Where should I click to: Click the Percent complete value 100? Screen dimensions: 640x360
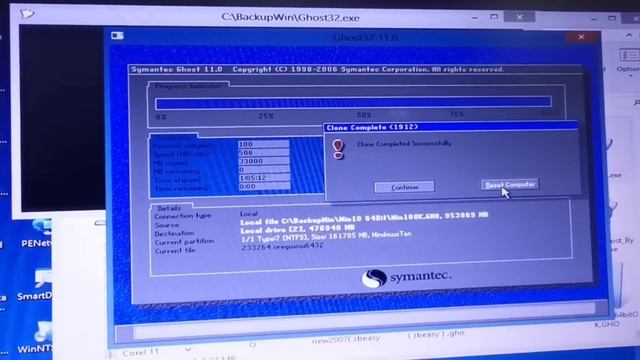click(x=264, y=144)
